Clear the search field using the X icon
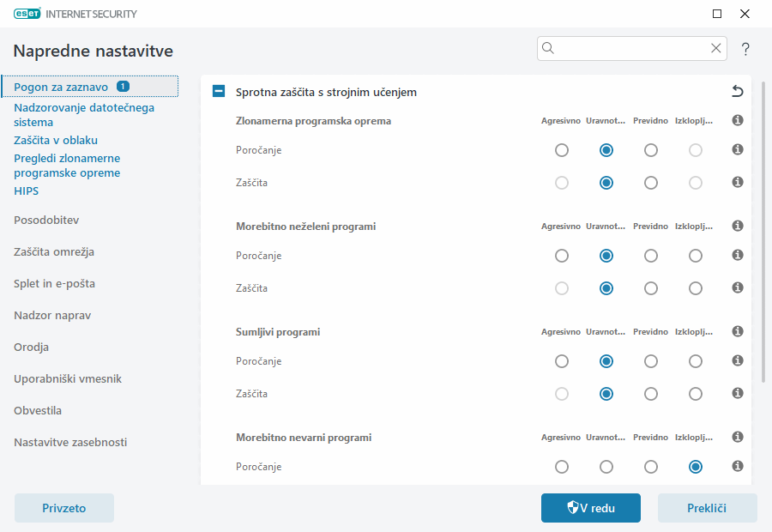The width and height of the screenshot is (772, 532). coord(716,48)
